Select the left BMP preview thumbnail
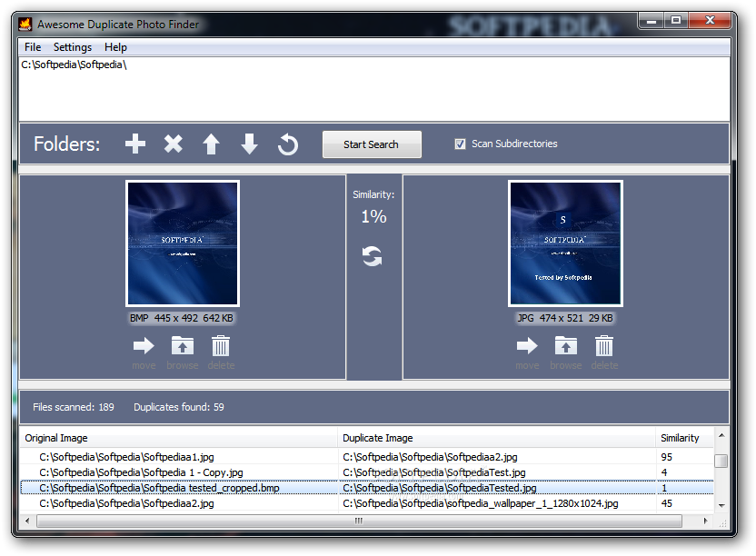The width and height of the screenshot is (756, 556). tap(183, 243)
